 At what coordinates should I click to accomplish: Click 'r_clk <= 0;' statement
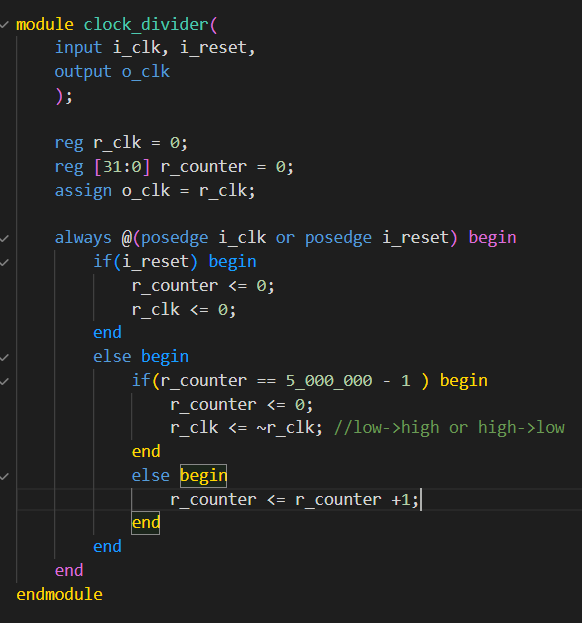click(184, 310)
